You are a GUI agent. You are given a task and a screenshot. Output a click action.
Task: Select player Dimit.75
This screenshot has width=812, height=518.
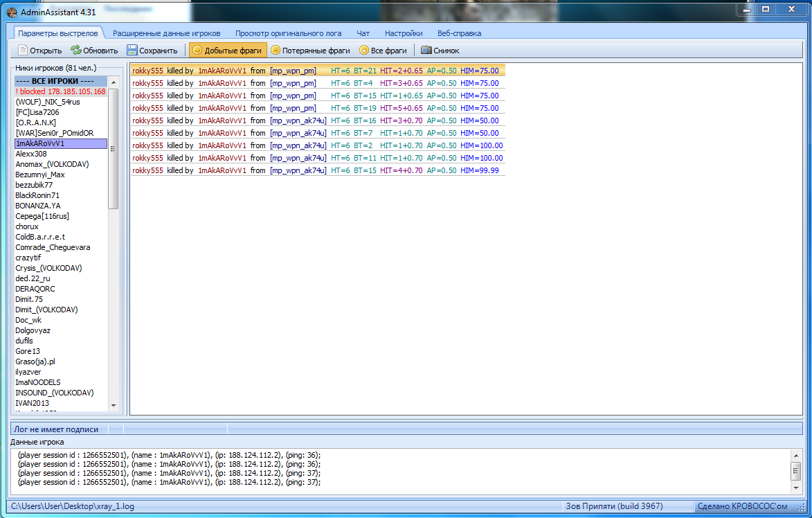point(61,299)
